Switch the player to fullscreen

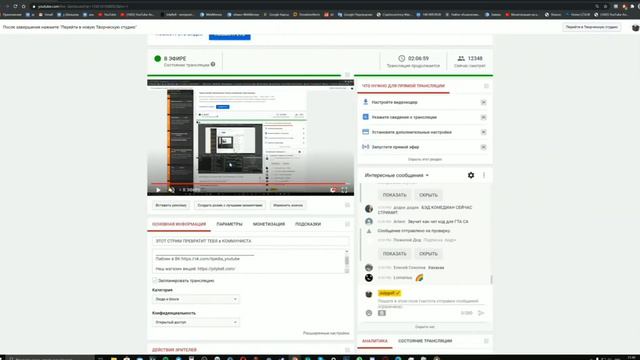coord(344,190)
